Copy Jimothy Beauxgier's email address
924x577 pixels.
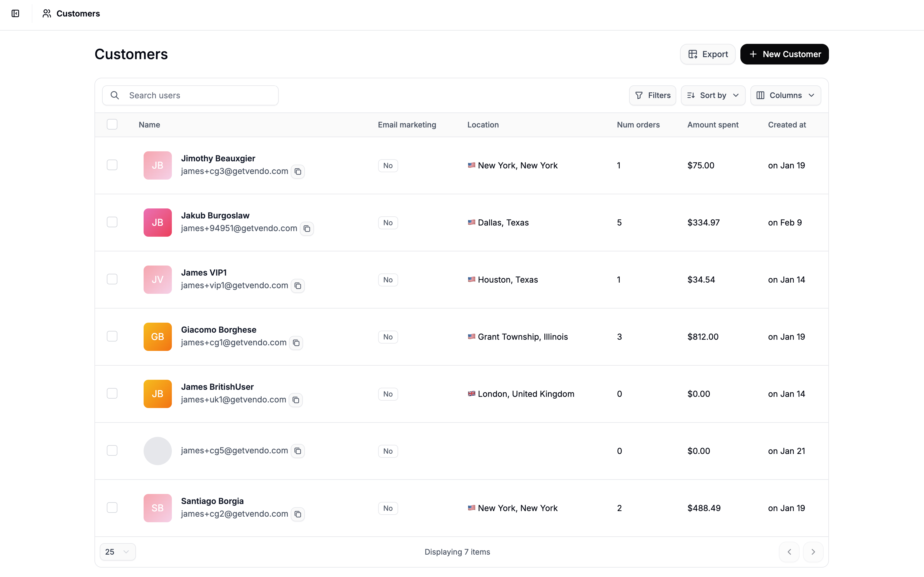pos(298,171)
